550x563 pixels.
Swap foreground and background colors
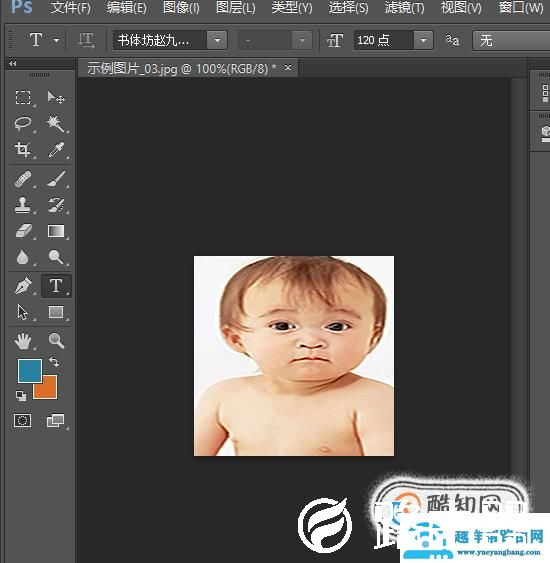coord(54,362)
